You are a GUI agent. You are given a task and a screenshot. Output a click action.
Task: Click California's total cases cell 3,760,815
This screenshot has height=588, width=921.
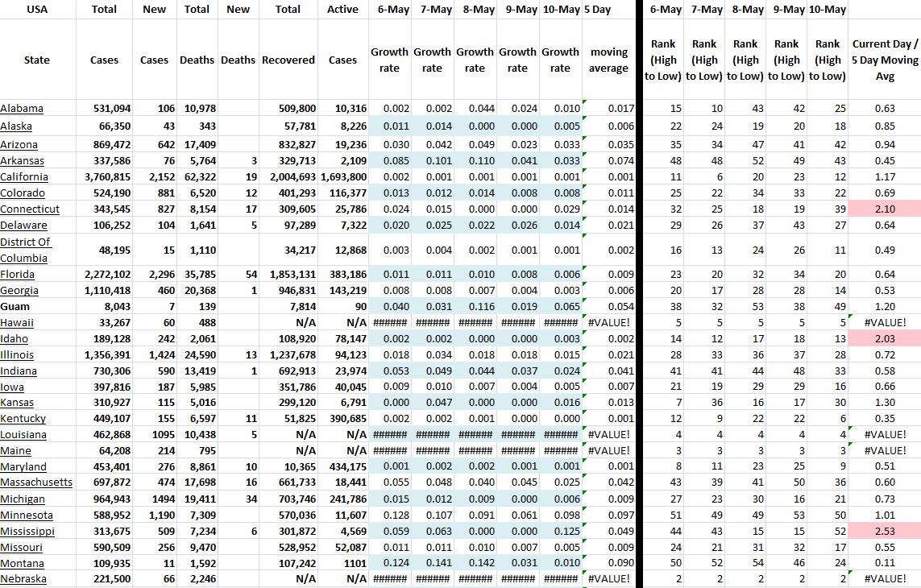click(x=107, y=177)
